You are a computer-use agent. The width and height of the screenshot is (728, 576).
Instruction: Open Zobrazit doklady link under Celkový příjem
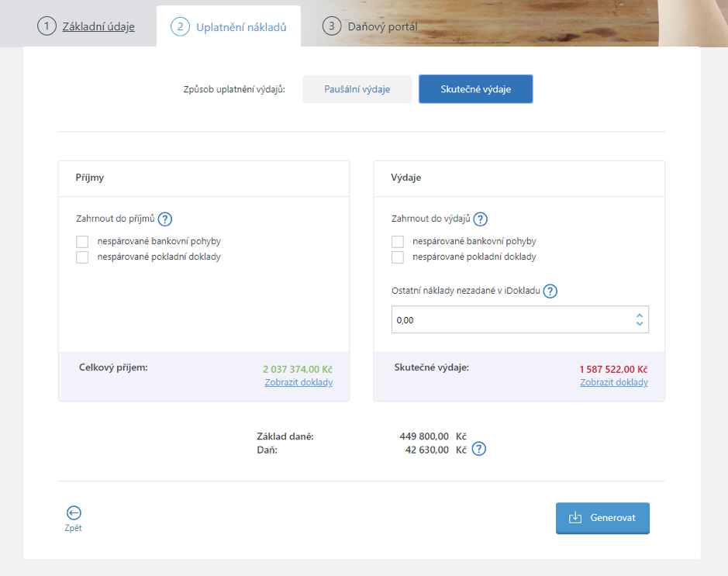coord(298,382)
